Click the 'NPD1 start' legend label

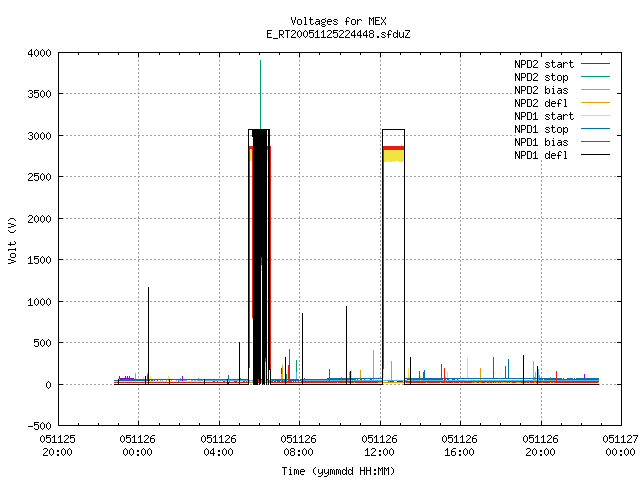(x=544, y=116)
